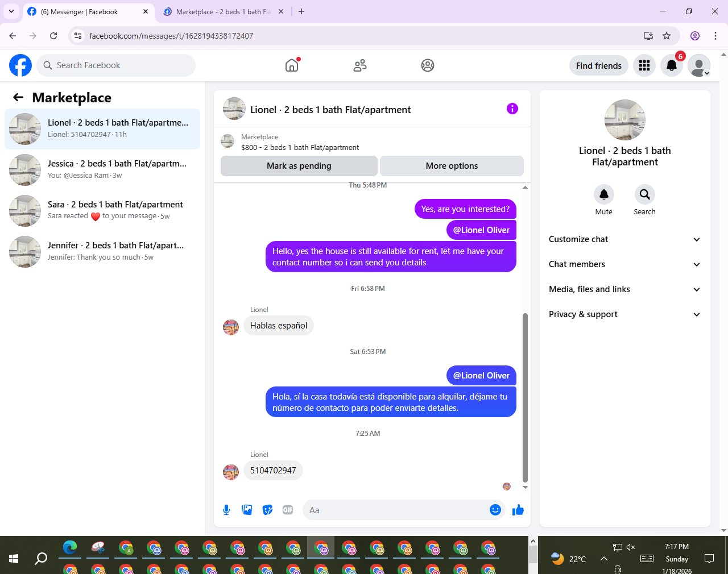Viewport: 728px width, 574px height.
Task: Click the Yes, are you interested? message
Action: pos(465,209)
